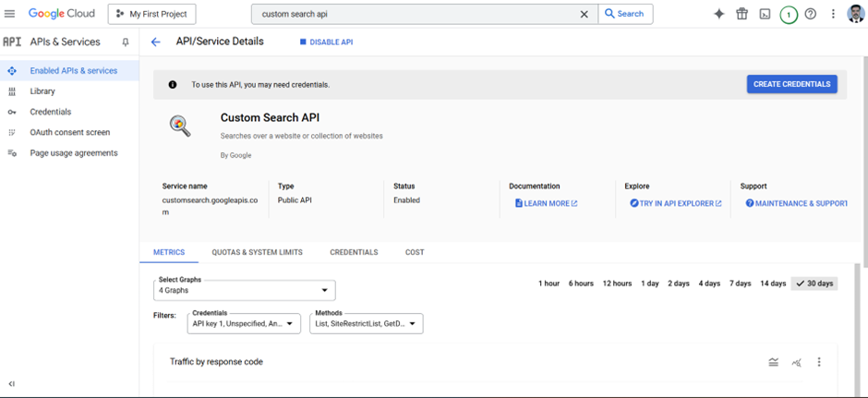The width and height of the screenshot is (868, 398).
Task: Select the 1 hour time range
Action: (x=549, y=283)
